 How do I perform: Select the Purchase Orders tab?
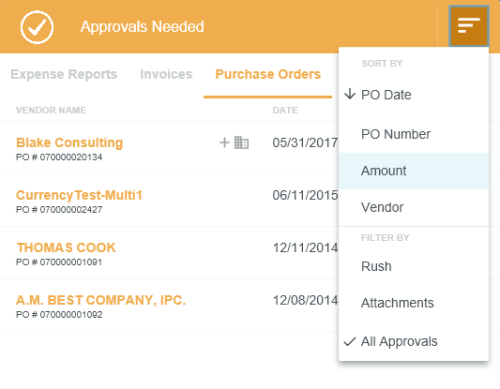coord(268,74)
